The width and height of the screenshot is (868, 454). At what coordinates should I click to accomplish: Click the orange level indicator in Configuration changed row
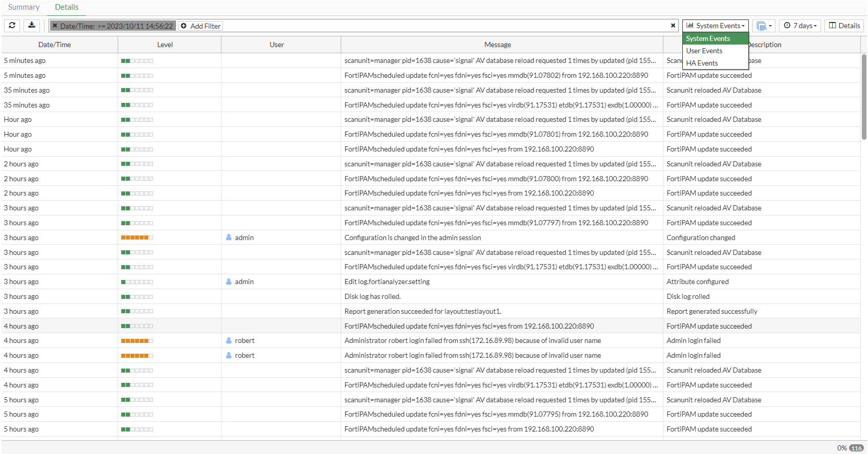pos(137,237)
